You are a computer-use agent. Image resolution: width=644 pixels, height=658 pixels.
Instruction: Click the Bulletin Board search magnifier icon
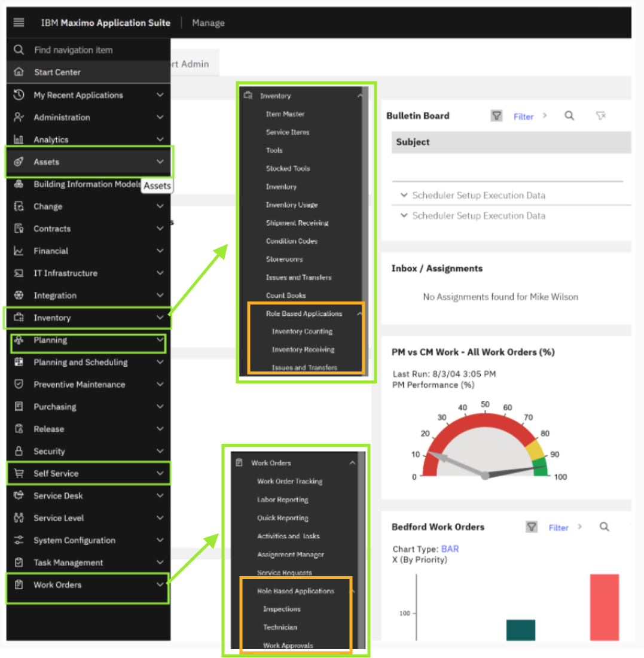(569, 116)
